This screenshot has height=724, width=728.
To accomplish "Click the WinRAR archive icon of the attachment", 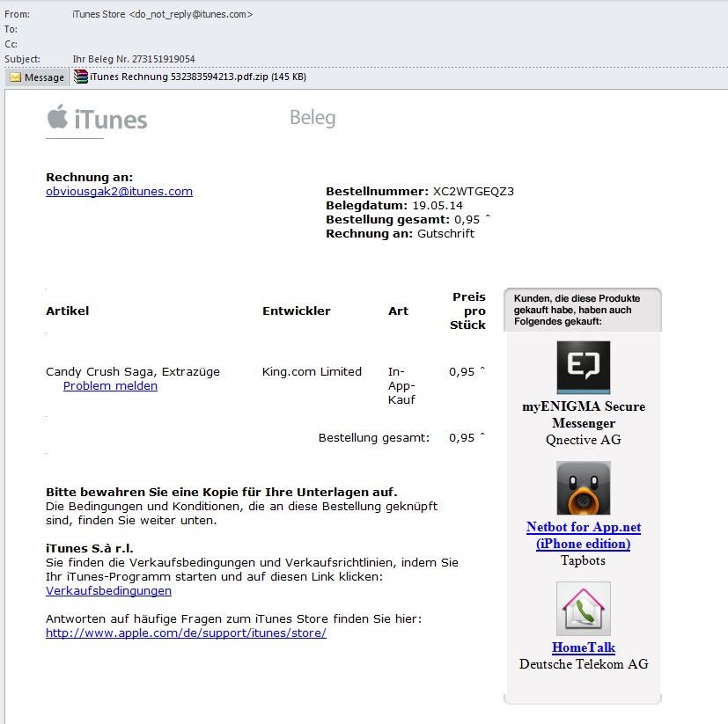I will point(81,77).
